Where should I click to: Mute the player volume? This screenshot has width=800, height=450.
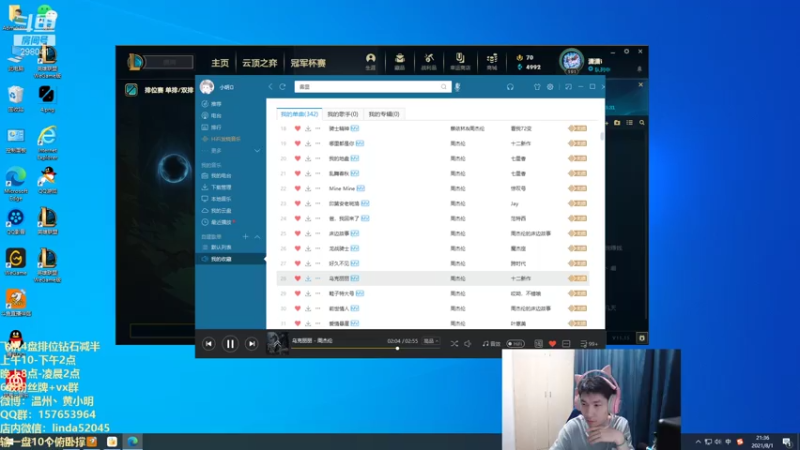[x=467, y=344]
